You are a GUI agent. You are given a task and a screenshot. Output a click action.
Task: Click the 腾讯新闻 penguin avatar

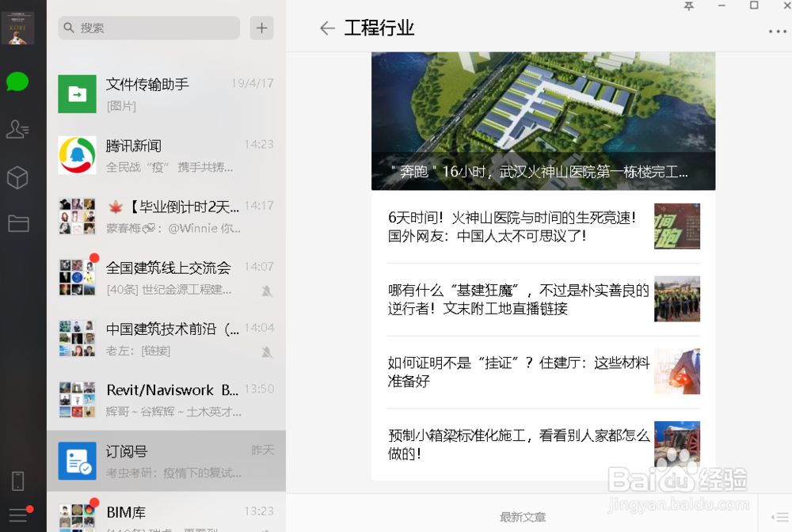point(78,155)
